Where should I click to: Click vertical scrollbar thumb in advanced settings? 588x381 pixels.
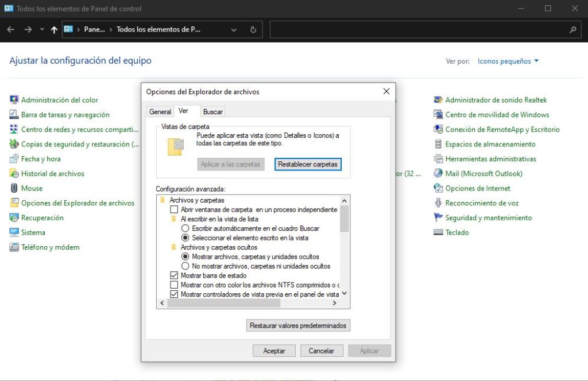tap(345, 219)
